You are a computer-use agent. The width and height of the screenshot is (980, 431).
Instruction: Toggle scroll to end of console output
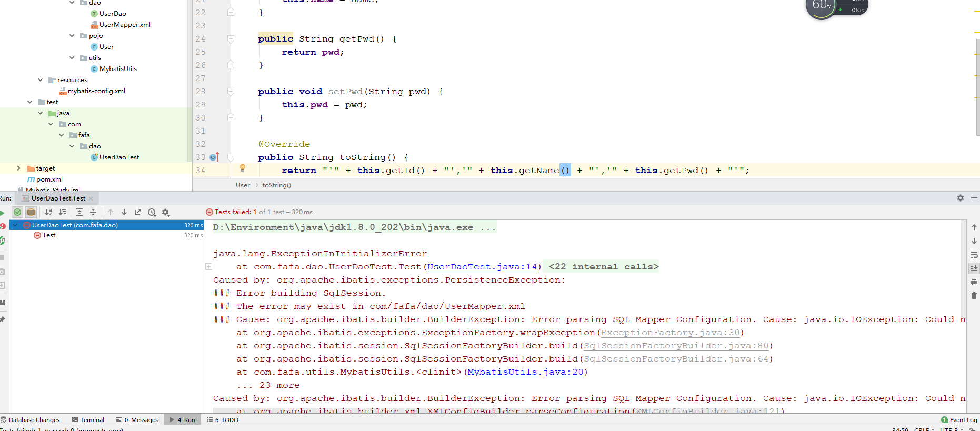tap(974, 268)
